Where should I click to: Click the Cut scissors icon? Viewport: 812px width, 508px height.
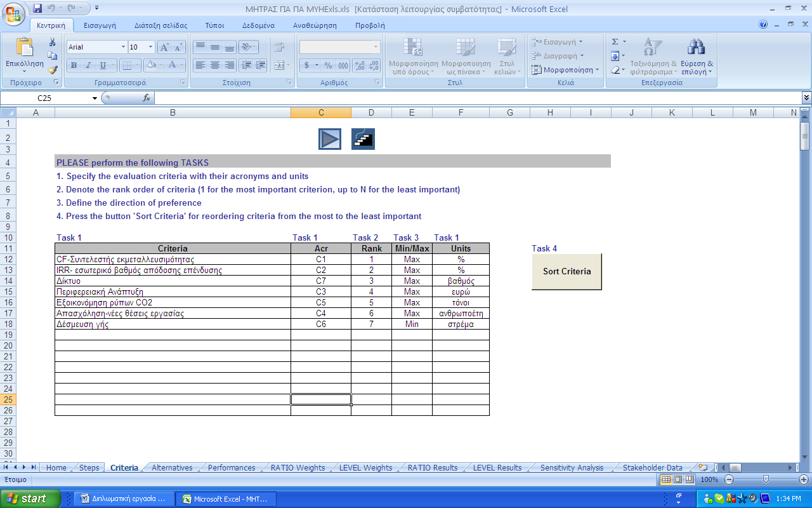(x=53, y=42)
